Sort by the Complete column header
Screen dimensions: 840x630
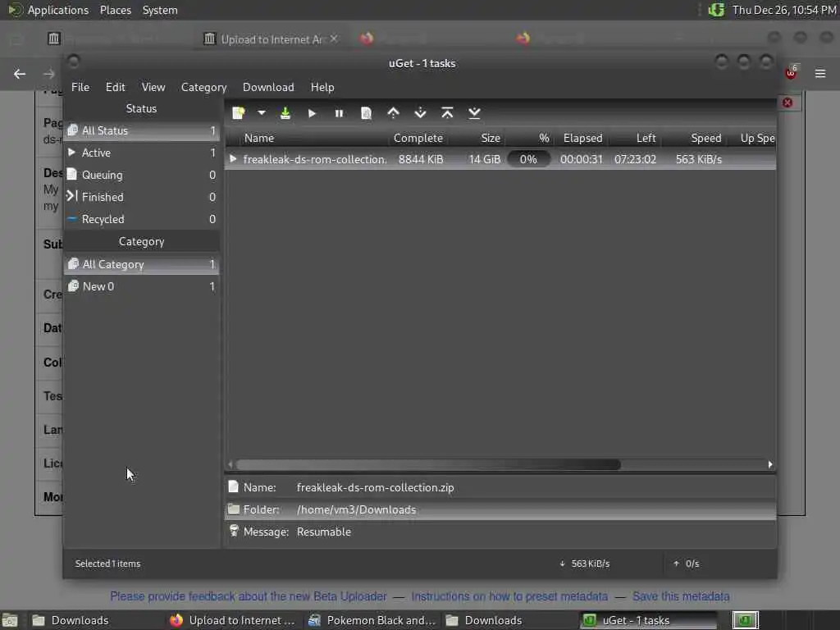(418, 138)
